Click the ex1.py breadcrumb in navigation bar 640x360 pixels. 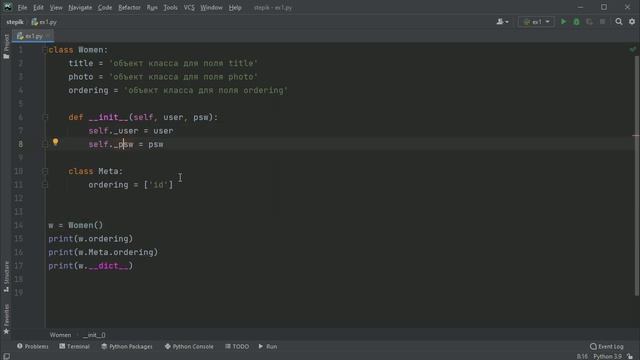click(44, 22)
